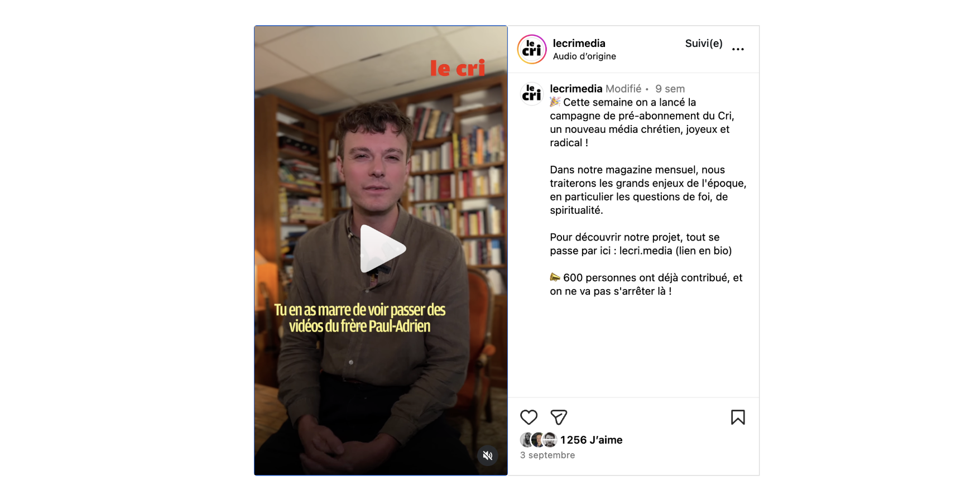980x499 pixels.
Task: Unmute the video with the speaker icon
Action: click(x=488, y=455)
